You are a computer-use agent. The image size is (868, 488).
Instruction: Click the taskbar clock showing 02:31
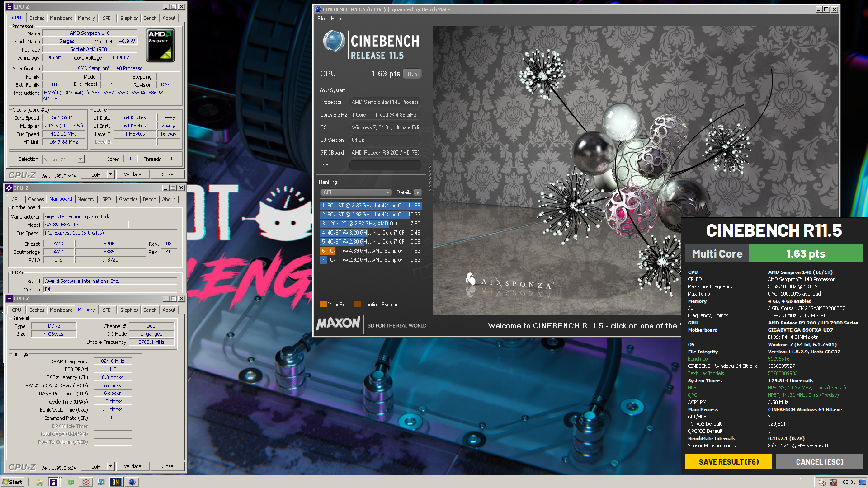pyautogui.click(x=849, y=482)
